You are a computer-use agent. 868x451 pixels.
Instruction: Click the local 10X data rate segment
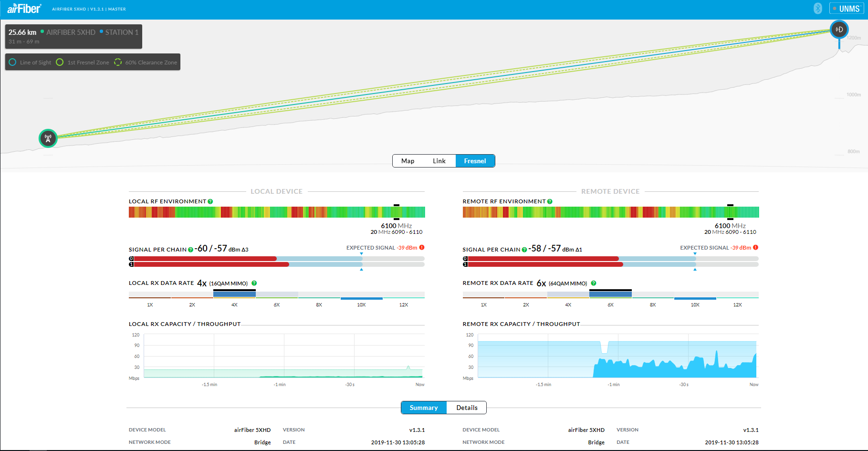[361, 296]
